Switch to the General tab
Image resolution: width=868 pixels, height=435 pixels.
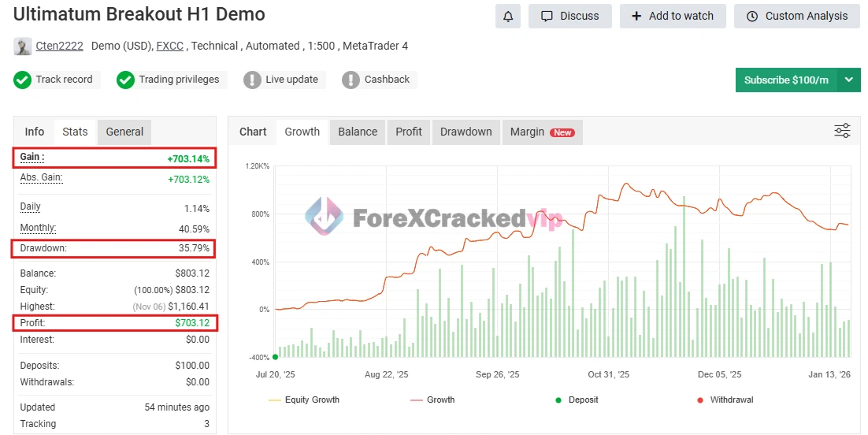[124, 132]
